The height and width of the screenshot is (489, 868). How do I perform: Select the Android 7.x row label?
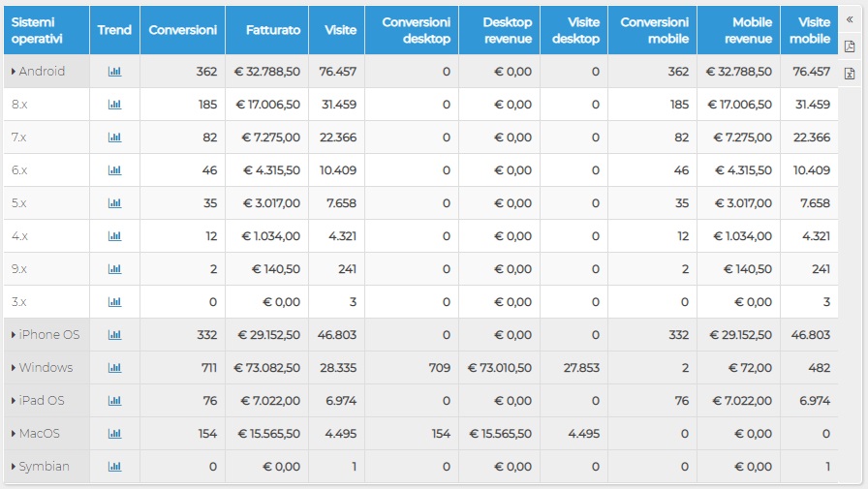click(x=18, y=138)
